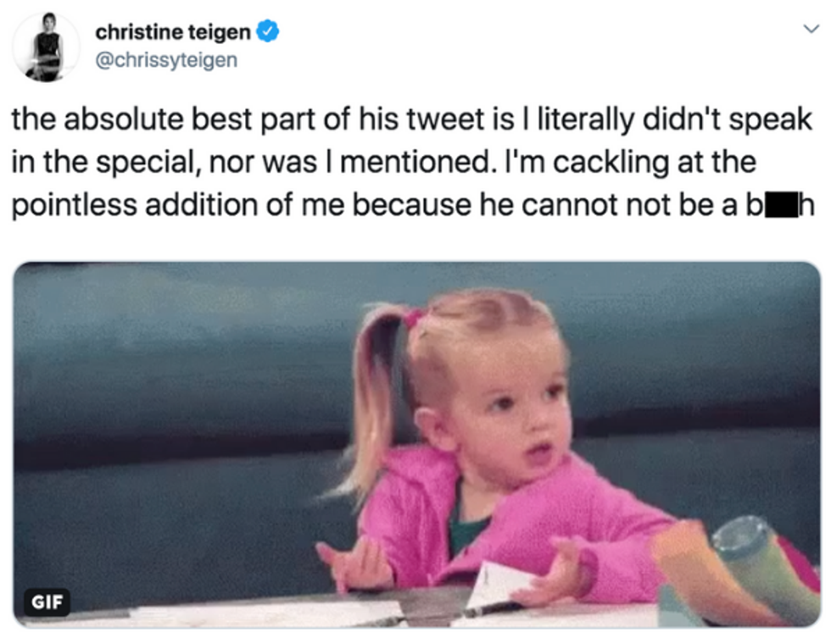
Task: Open the christine teigen display name
Action: [x=173, y=32]
